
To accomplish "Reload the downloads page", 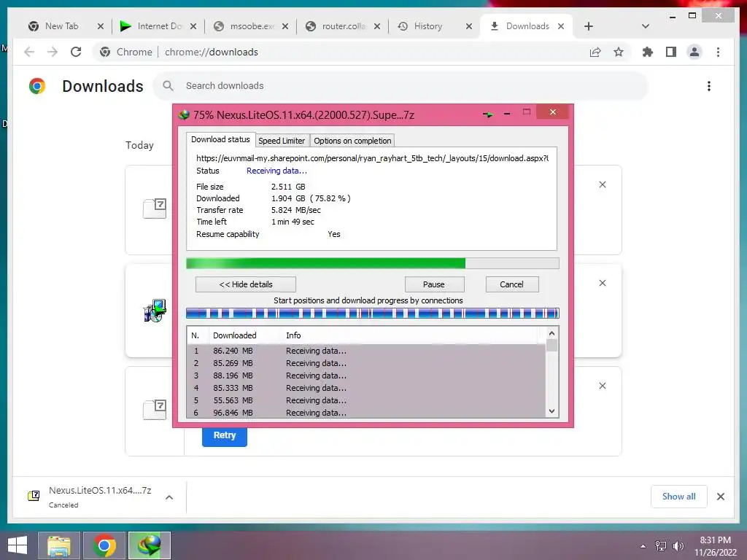I will tap(76, 52).
